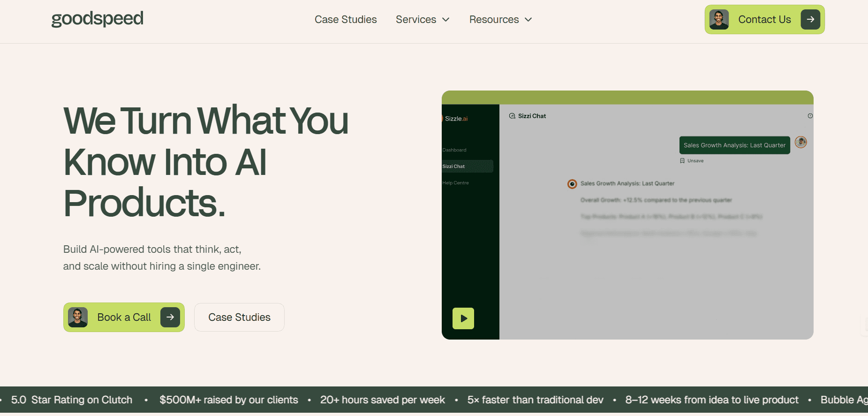Screen dimensions: 868x416
Task: Click the 'Build AI-powered tools' subheading text
Action: tap(162, 258)
